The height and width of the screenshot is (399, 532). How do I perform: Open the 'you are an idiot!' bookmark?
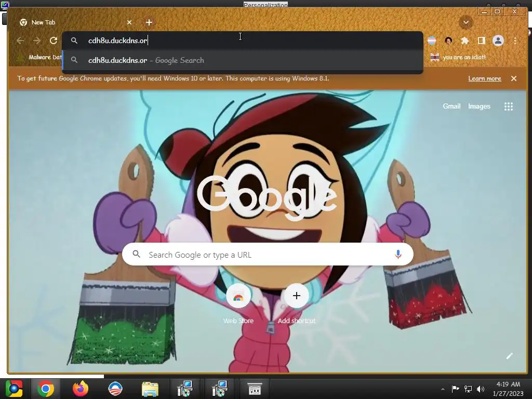tap(458, 57)
